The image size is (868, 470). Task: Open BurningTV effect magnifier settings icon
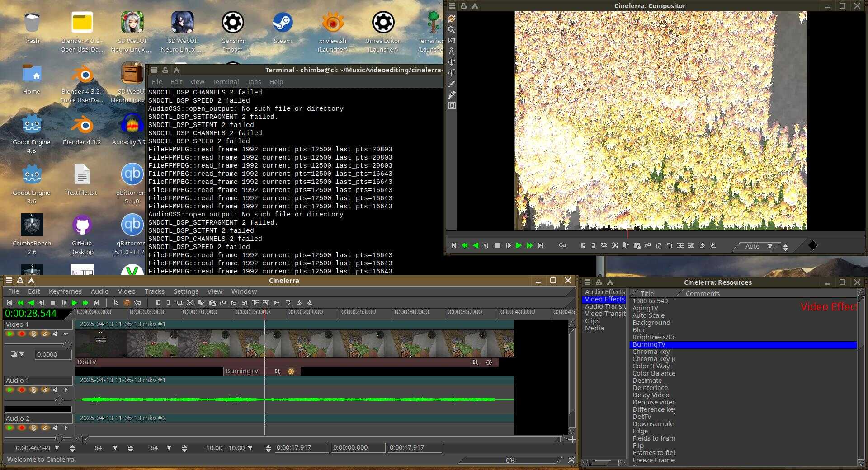[277, 371]
